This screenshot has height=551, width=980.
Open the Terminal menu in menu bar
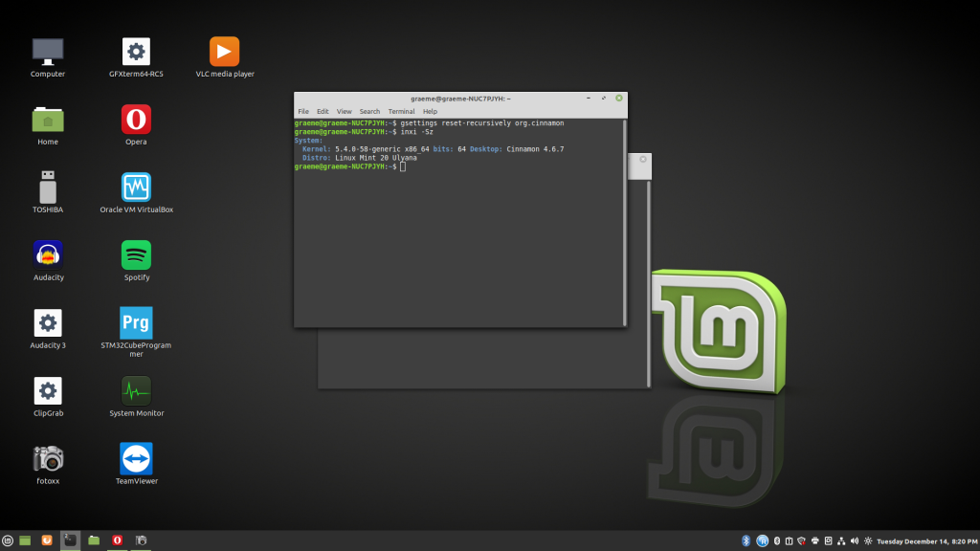pos(401,112)
